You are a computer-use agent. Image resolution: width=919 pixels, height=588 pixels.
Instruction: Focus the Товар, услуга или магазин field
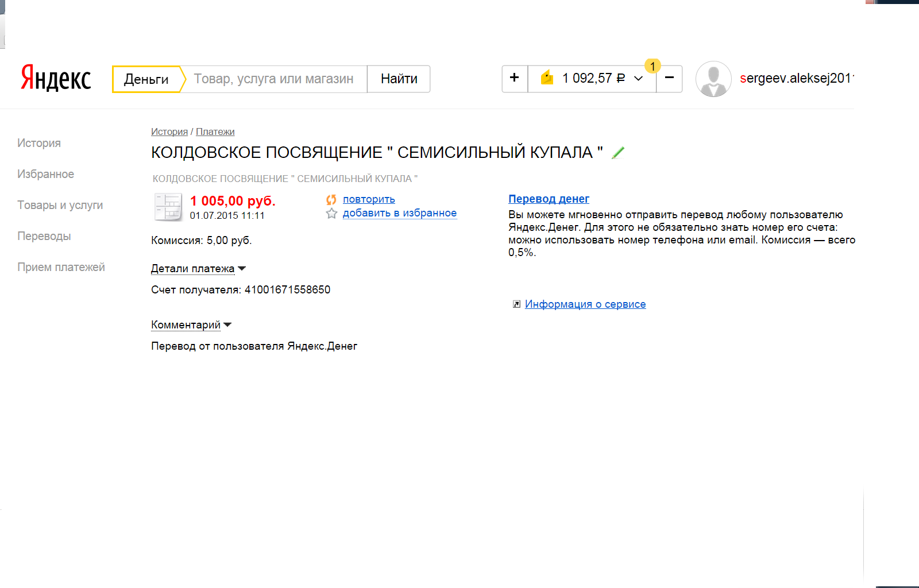coord(274,79)
